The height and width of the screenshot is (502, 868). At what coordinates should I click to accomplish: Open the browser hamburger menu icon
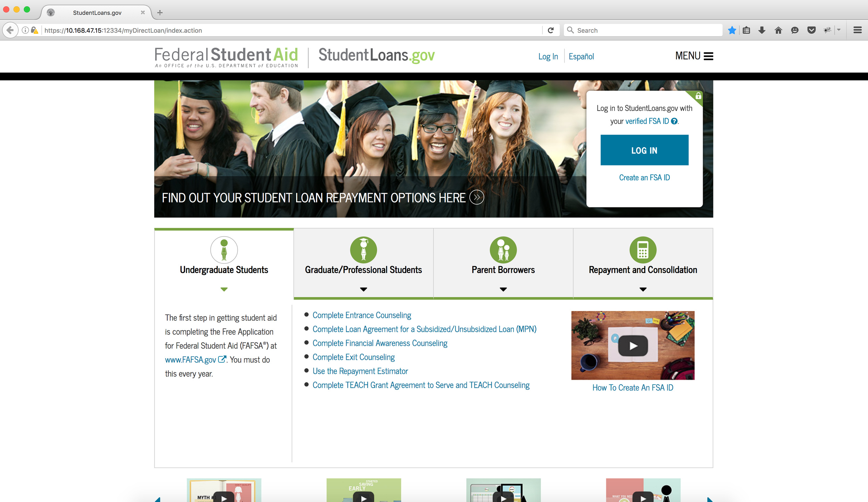(857, 30)
